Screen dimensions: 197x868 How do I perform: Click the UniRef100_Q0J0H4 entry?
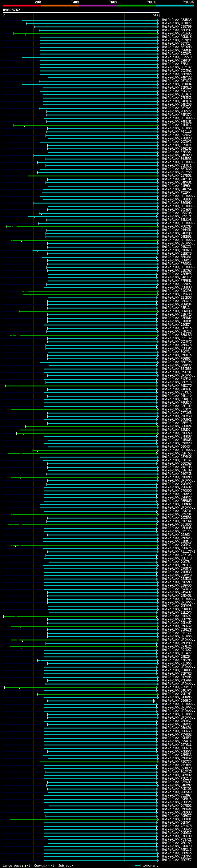(177, 84)
